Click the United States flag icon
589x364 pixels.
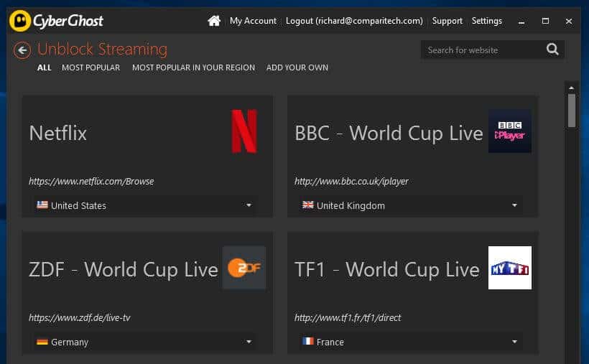(42, 205)
